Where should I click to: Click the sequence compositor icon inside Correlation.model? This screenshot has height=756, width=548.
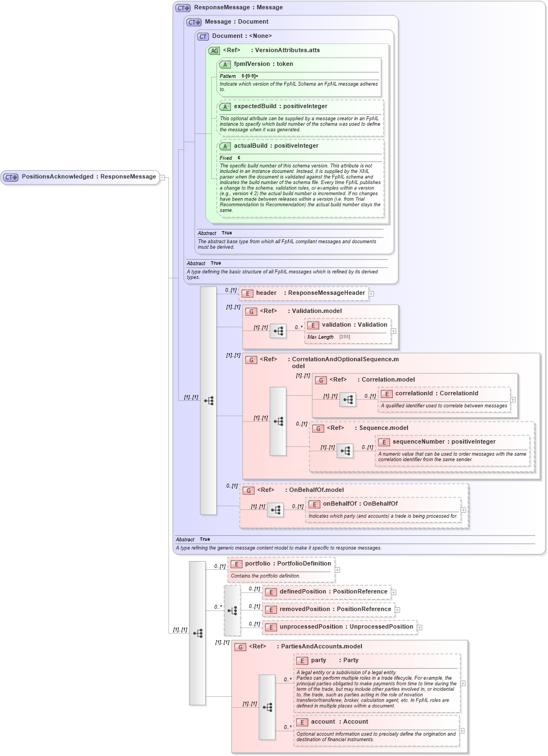pos(348,399)
